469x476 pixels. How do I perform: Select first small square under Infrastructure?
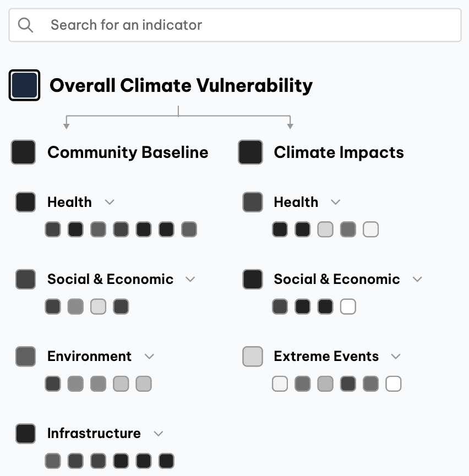pos(53,461)
